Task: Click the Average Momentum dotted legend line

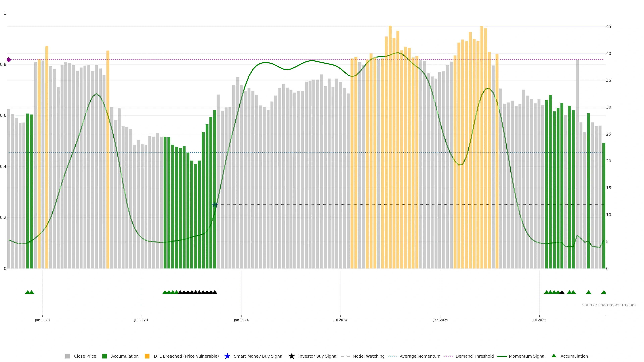Action: pyautogui.click(x=392, y=356)
